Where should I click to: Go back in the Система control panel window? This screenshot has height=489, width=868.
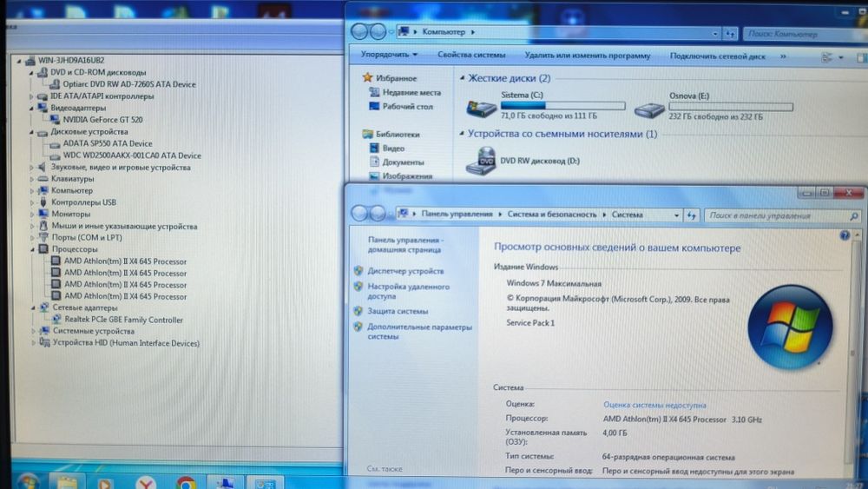point(359,213)
